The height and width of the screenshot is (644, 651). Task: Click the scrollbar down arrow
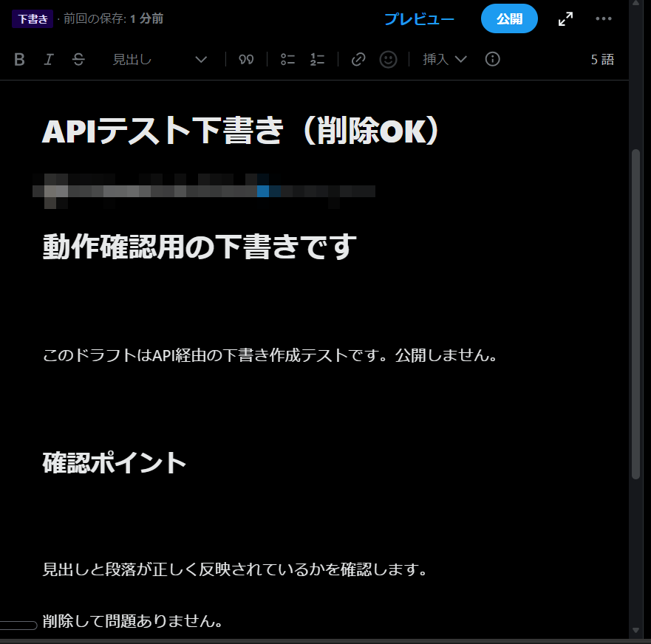coord(635,630)
